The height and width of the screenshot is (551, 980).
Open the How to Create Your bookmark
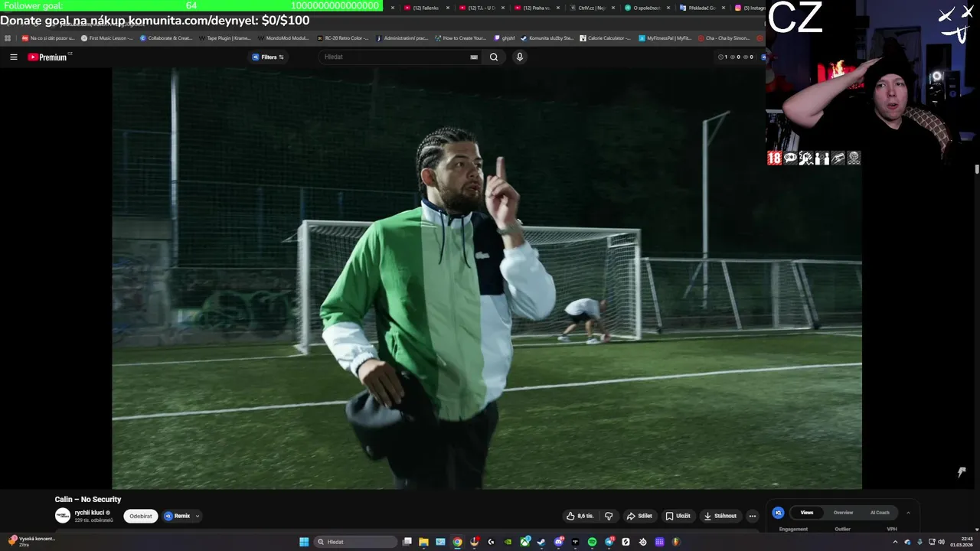pyautogui.click(x=460, y=37)
